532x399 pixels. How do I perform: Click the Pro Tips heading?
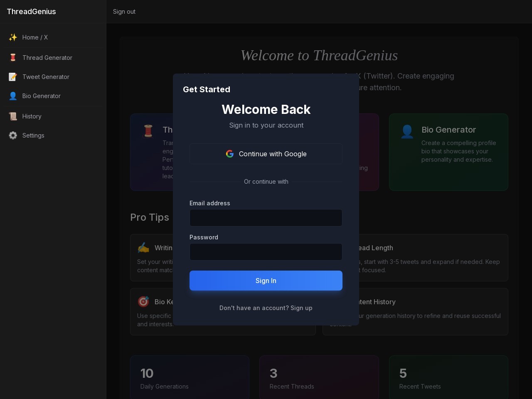[150, 217]
